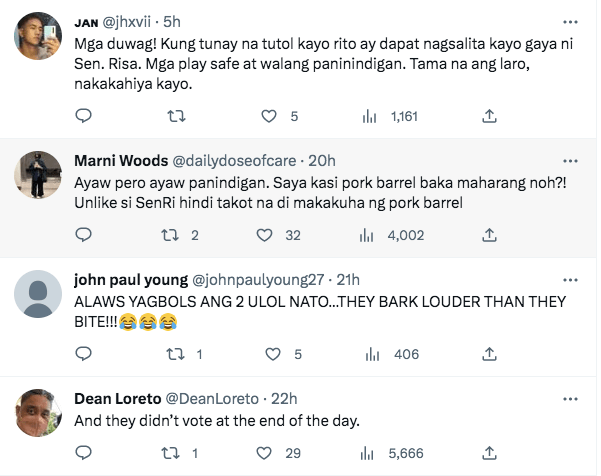Open @johnpaulyoung27 profile handle

pos(259,279)
